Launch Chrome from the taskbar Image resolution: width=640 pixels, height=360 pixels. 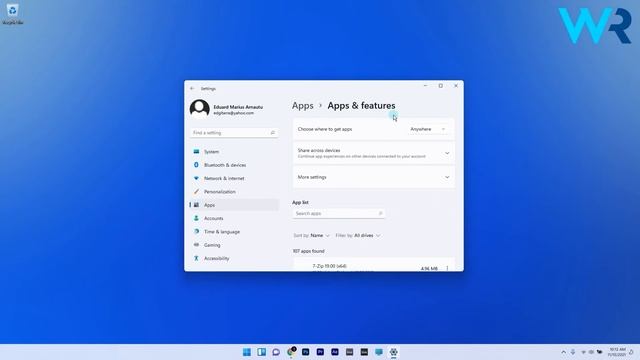291,352
